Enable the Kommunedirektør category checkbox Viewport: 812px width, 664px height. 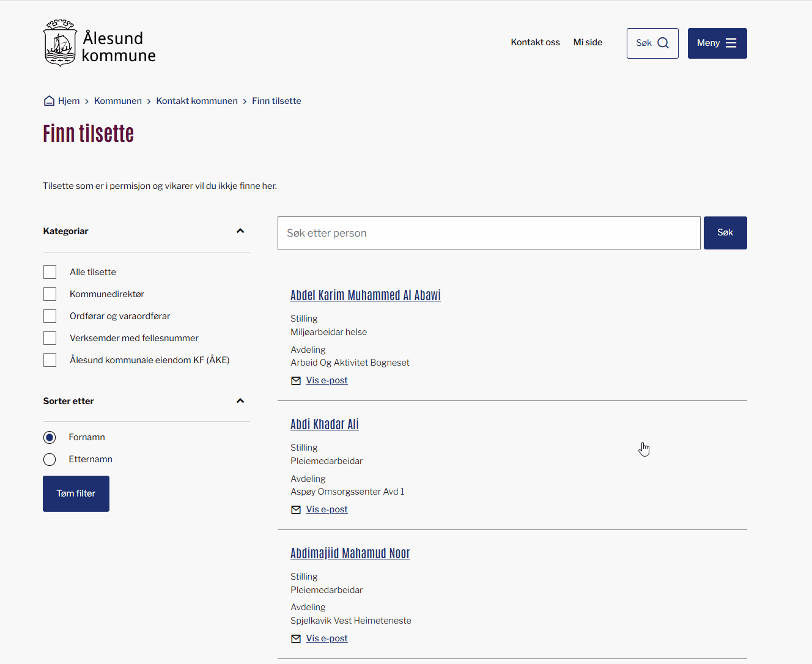[x=50, y=294]
